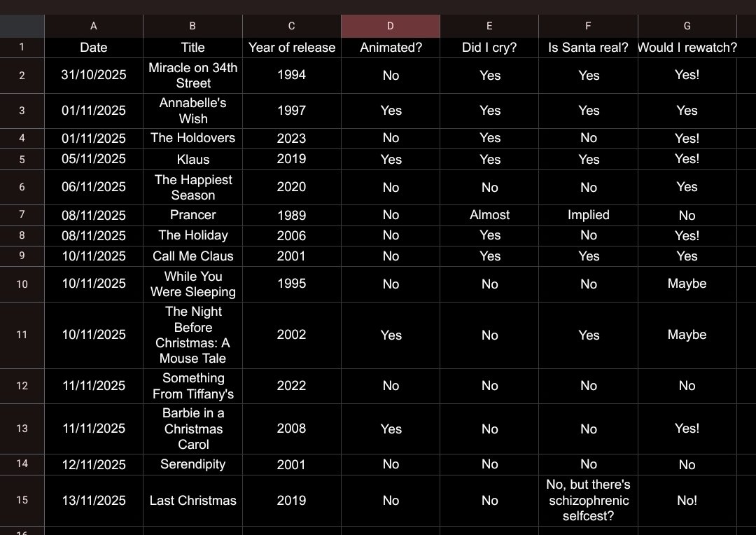The height and width of the screenshot is (535, 756).
Task: Select the 'Serendipity' title cell
Action: (193, 464)
